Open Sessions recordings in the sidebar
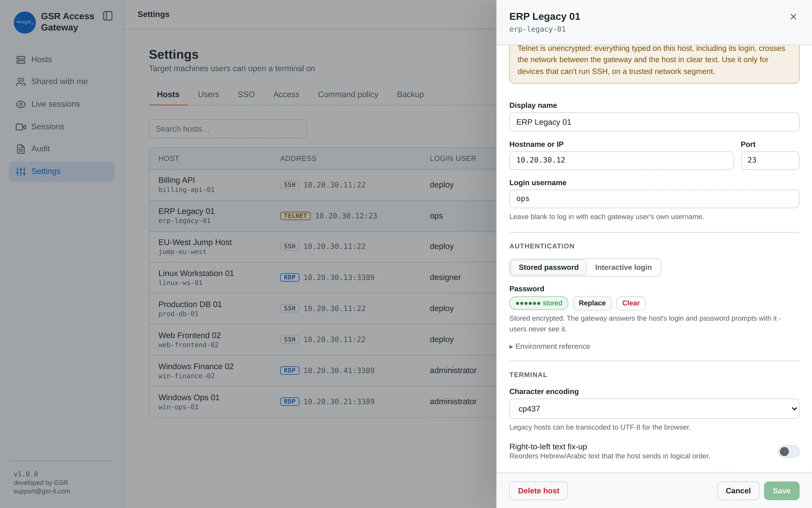Screen dimensions: 812x508 pyautogui.click(x=62, y=127)
